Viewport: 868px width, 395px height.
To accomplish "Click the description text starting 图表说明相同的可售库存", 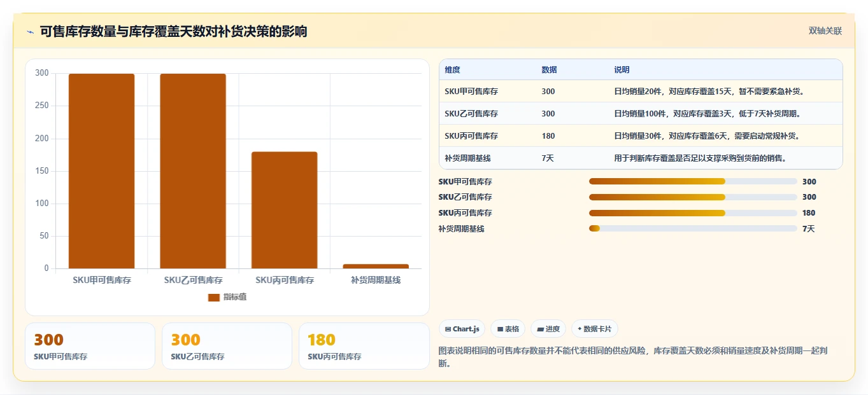I will pos(634,357).
